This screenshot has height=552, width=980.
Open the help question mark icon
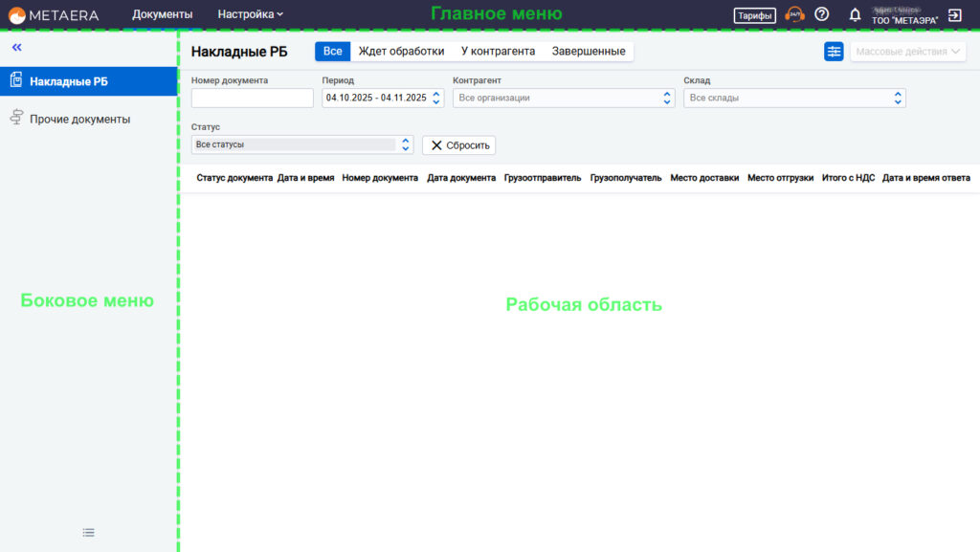(821, 14)
